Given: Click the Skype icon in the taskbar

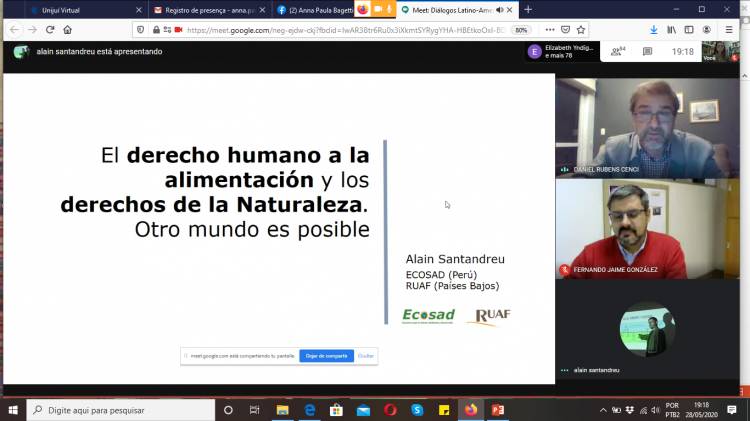Looking at the screenshot, I should [417, 410].
